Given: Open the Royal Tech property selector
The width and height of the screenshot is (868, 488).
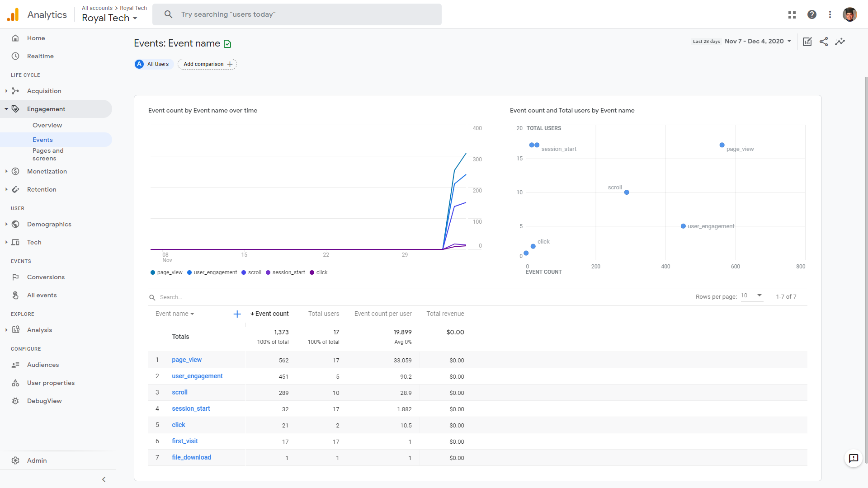Looking at the screenshot, I should click(109, 18).
